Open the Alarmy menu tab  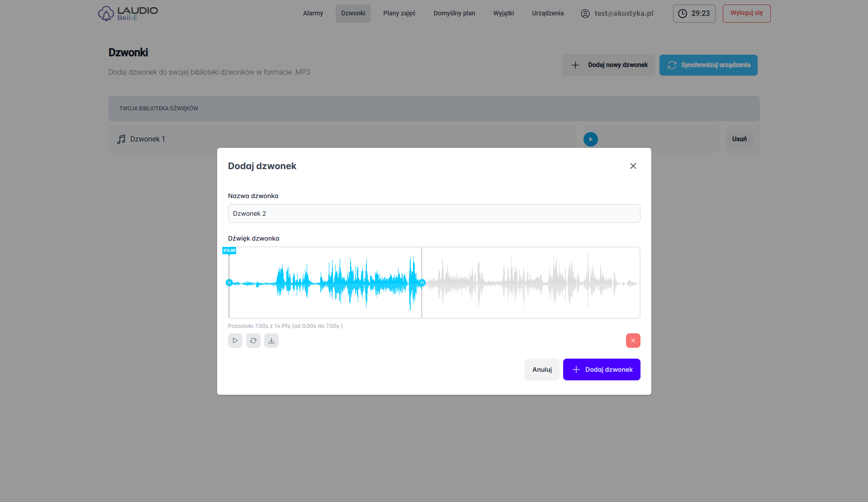tap(313, 14)
